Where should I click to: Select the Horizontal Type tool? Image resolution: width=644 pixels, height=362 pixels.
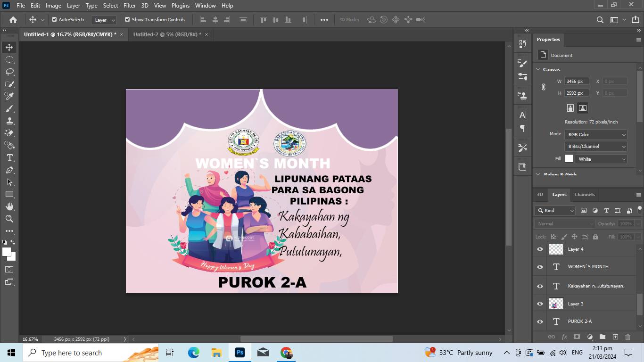coord(9,157)
